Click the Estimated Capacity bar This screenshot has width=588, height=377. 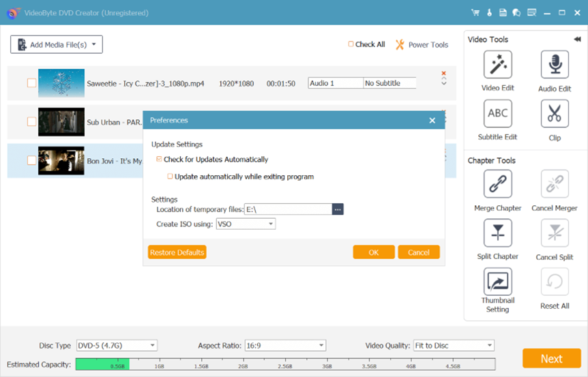click(x=285, y=364)
